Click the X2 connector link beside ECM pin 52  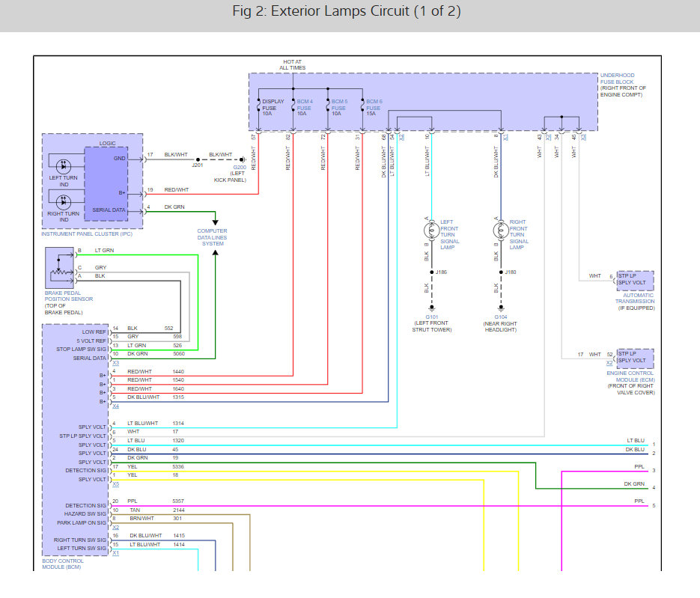(609, 363)
